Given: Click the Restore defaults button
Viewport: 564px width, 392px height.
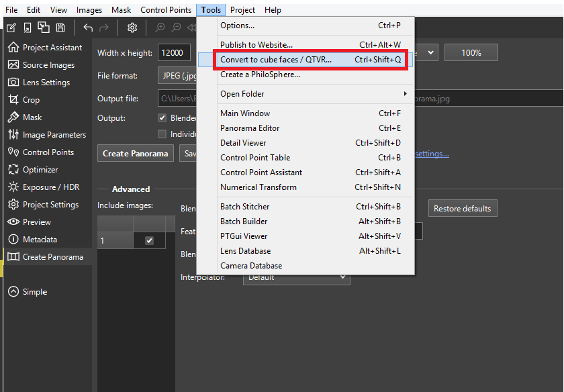Looking at the screenshot, I should coord(462,209).
